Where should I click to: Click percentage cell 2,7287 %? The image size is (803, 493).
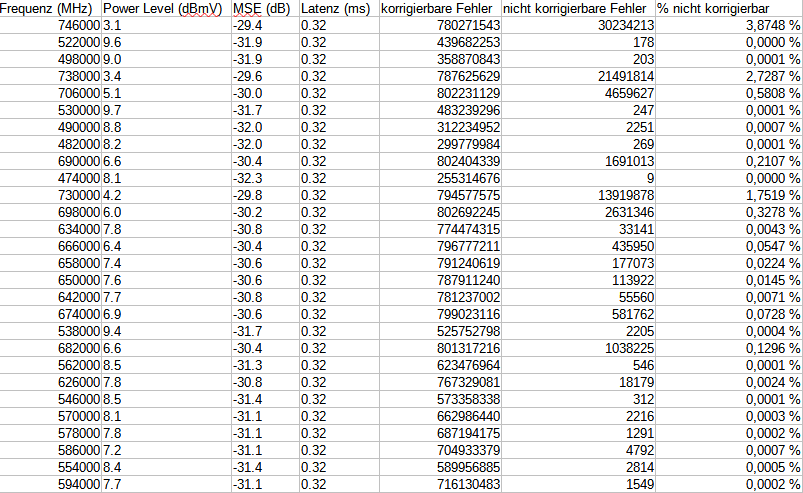point(729,76)
